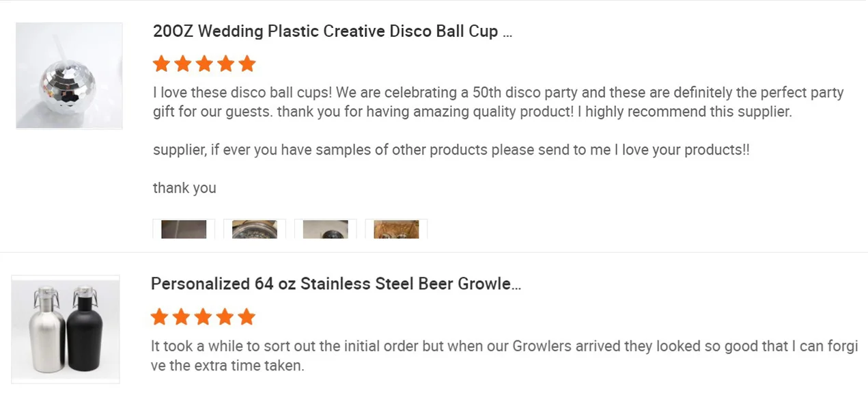Viewport: 868px width, 406px height.
Task: View second review photo under disco cup review
Action: 255,229
